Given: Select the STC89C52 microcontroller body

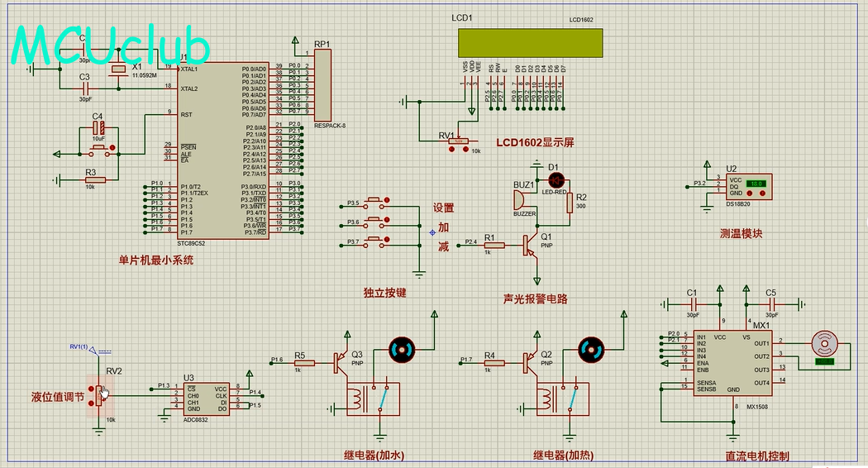Looking at the screenshot, I should [x=223, y=149].
